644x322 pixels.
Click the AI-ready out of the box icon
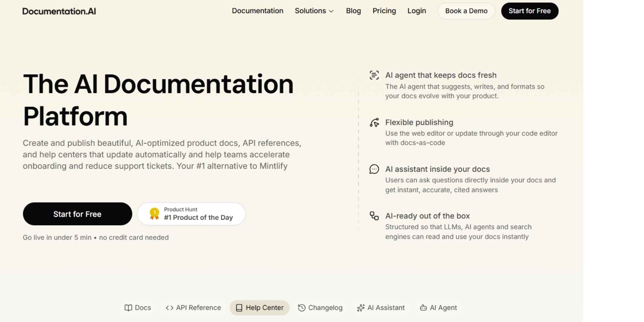click(374, 216)
